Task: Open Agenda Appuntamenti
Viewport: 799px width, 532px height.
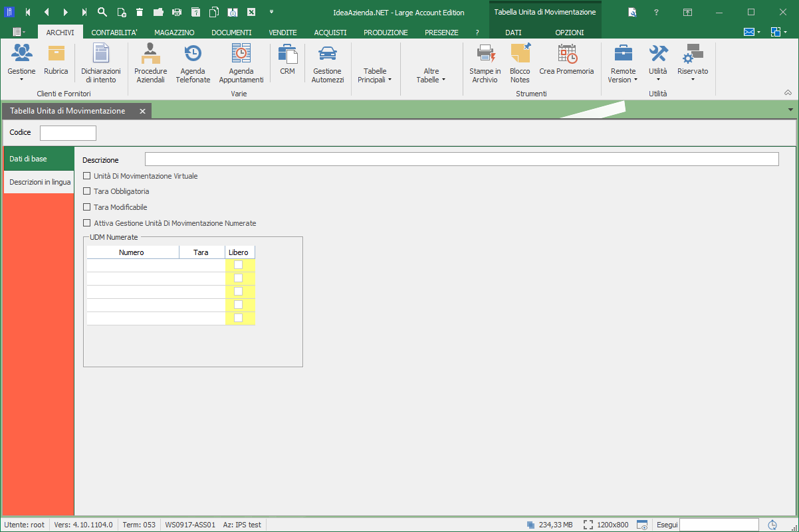Action: (x=241, y=64)
